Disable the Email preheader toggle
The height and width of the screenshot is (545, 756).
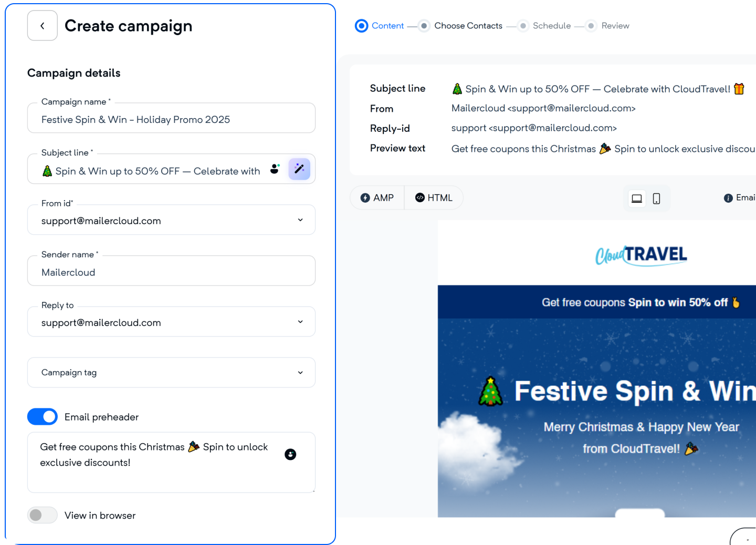click(x=43, y=417)
